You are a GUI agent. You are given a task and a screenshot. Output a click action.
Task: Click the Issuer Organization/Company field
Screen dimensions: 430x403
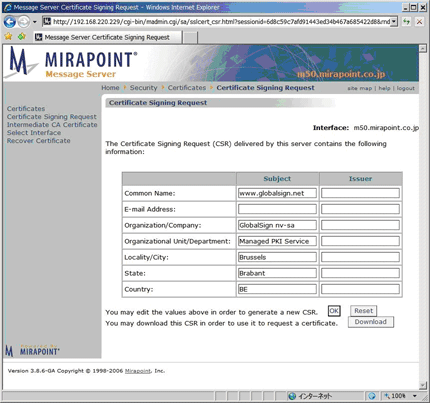coord(360,225)
